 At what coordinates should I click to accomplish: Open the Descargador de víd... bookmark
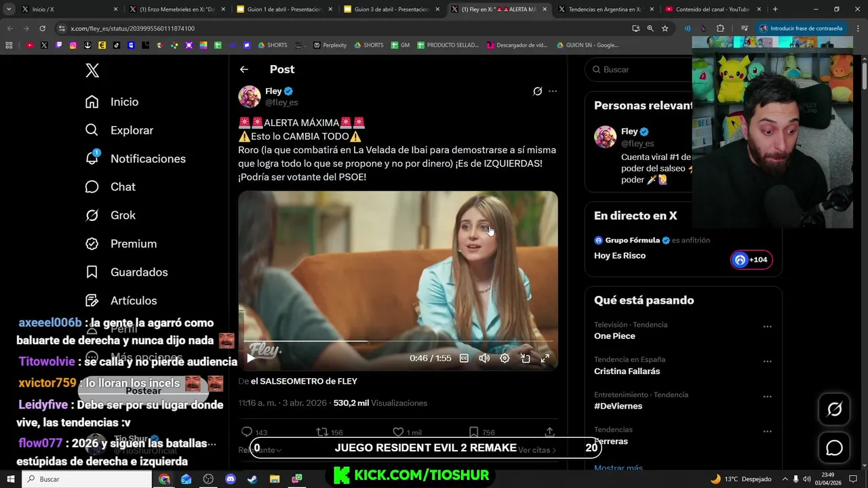pyautogui.click(x=517, y=45)
